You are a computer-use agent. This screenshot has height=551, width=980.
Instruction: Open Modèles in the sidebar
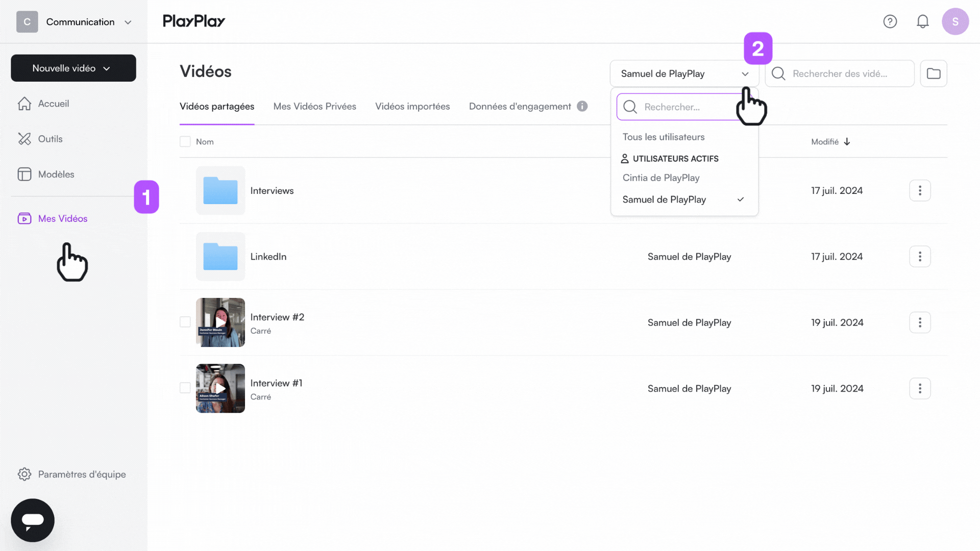point(56,174)
